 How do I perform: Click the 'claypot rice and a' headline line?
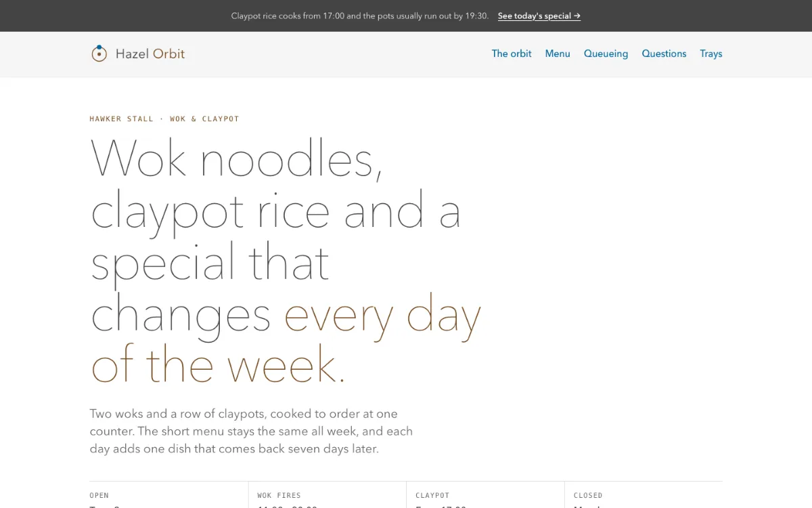click(275, 211)
